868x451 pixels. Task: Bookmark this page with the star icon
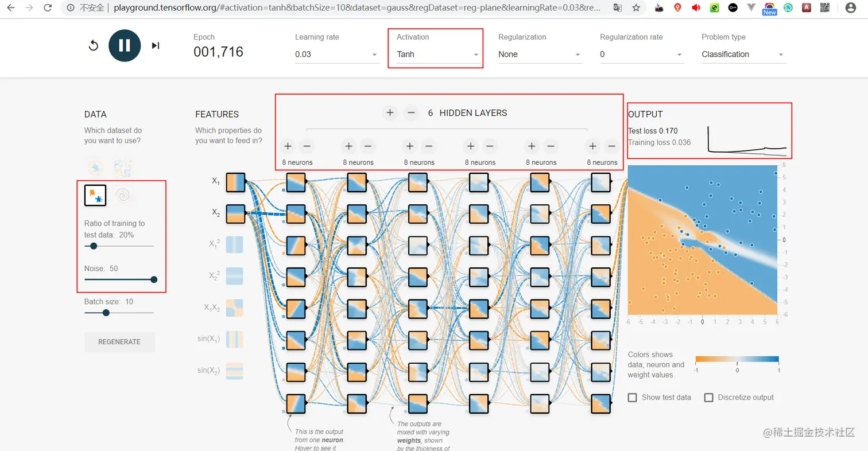click(x=636, y=8)
